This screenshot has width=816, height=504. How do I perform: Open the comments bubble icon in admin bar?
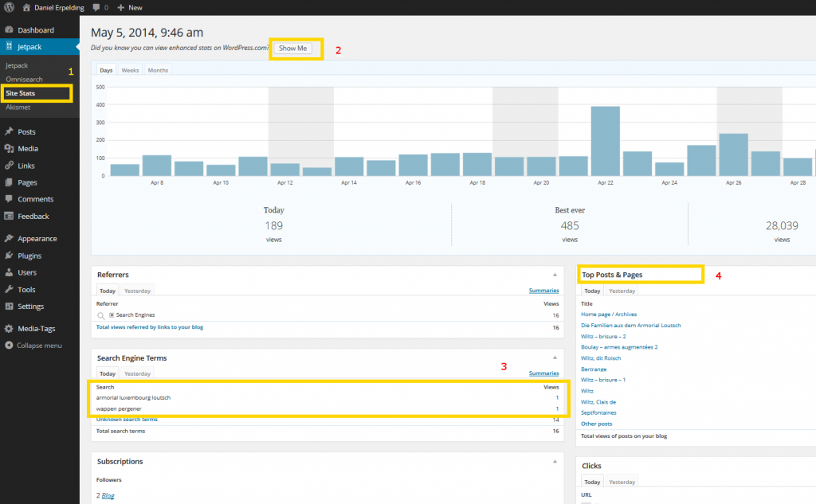(x=97, y=7)
